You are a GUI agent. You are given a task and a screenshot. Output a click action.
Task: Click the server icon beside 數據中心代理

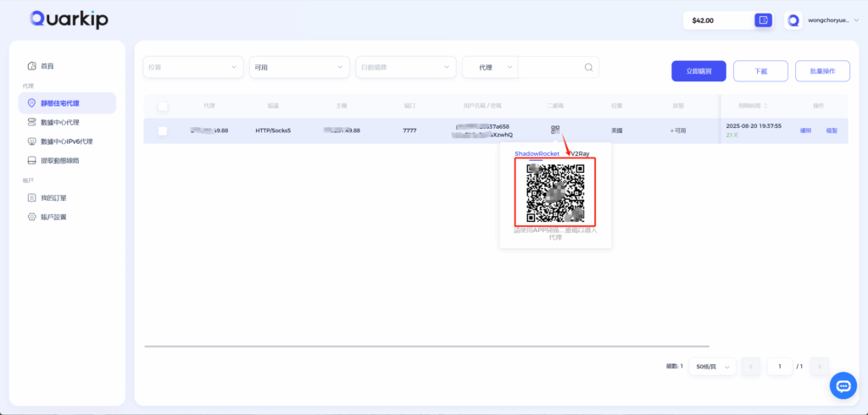(x=31, y=122)
